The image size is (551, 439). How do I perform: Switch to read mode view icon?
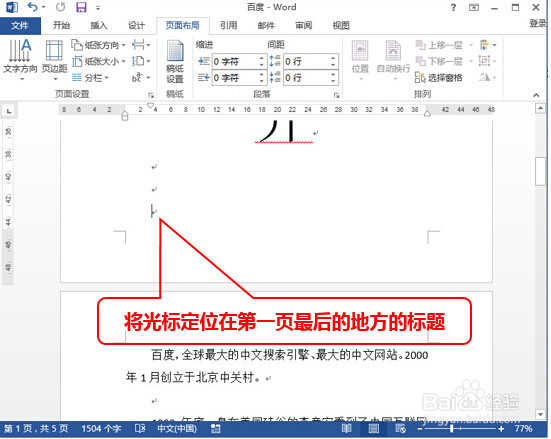(x=346, y=428)
